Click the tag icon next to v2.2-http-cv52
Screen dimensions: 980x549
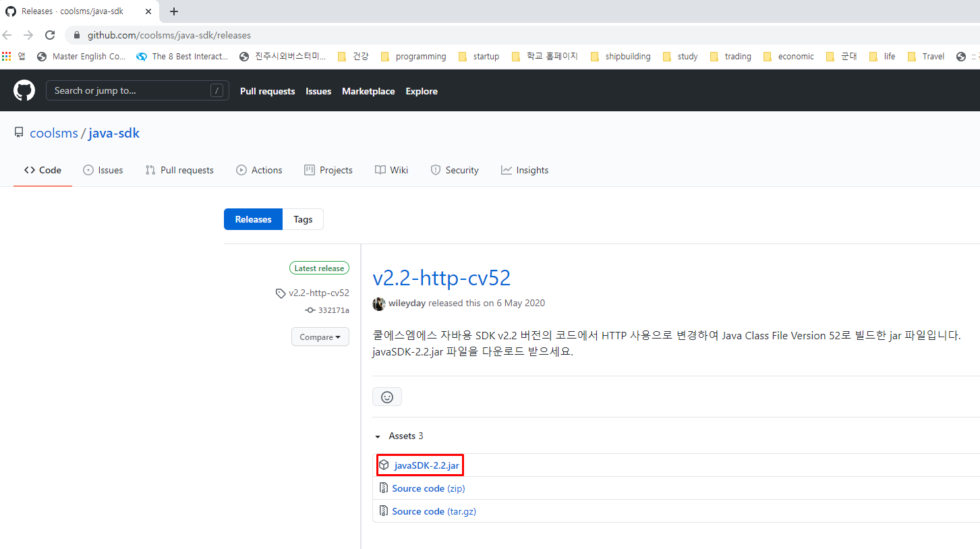281,293
